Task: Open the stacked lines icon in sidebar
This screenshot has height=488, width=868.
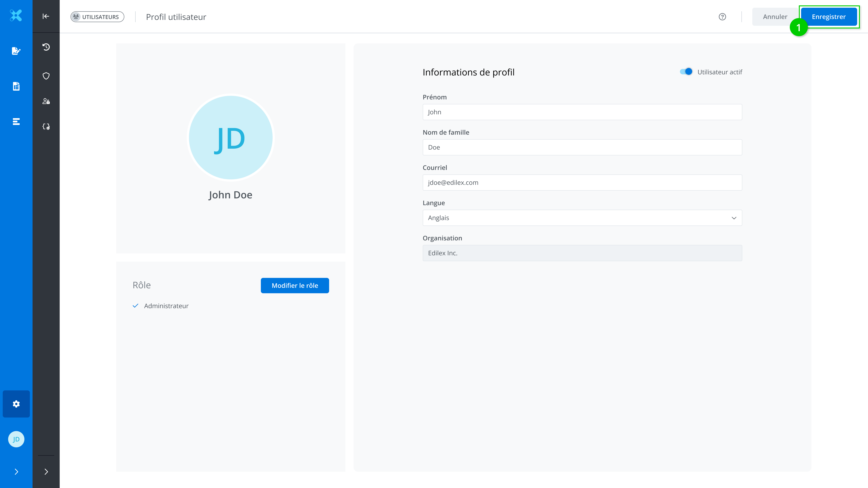Action: (16, 122)
